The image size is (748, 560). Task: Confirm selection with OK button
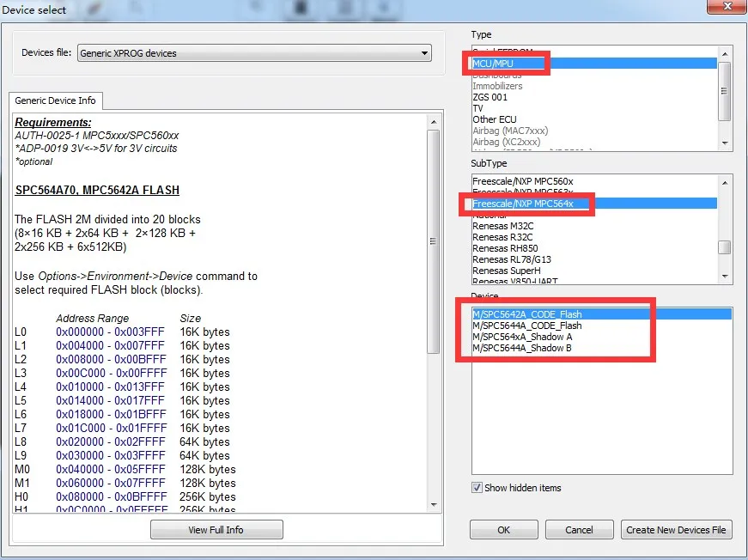[504, 530]
